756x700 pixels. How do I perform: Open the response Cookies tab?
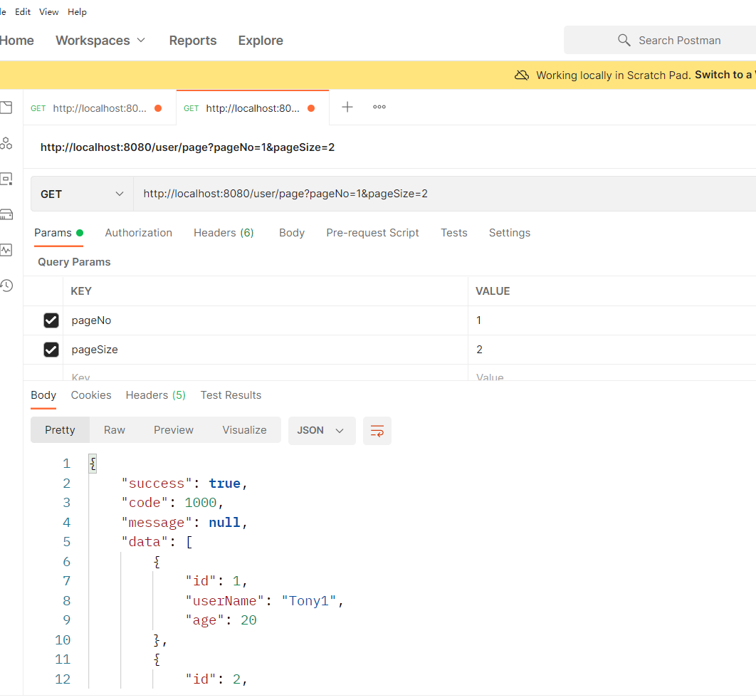point(91,395)
